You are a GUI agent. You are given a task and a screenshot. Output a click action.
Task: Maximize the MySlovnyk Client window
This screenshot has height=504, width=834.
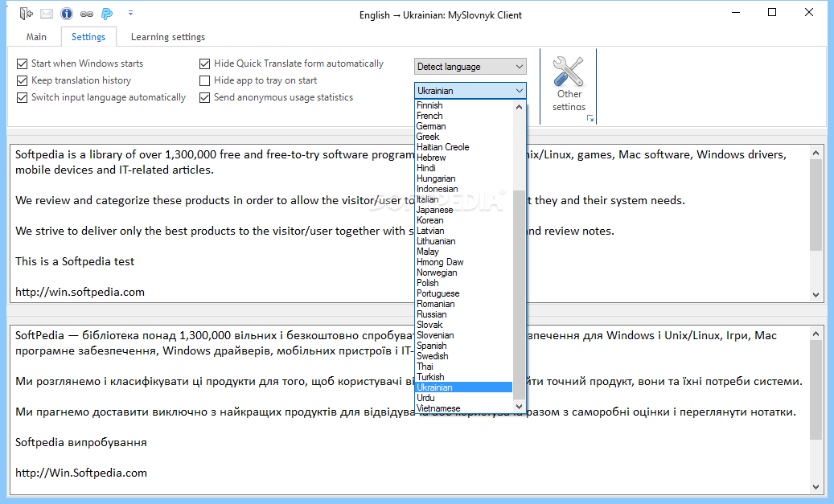[772, 13]
